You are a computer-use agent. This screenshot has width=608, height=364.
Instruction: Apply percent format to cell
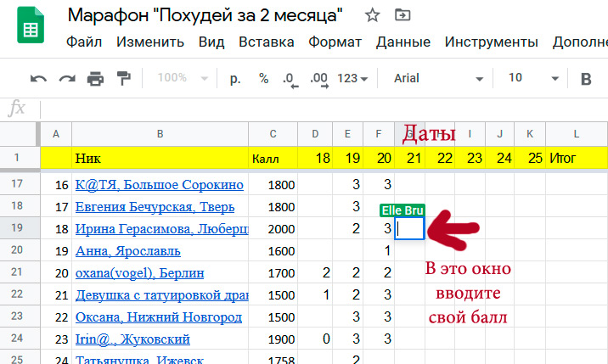(263, 78)
